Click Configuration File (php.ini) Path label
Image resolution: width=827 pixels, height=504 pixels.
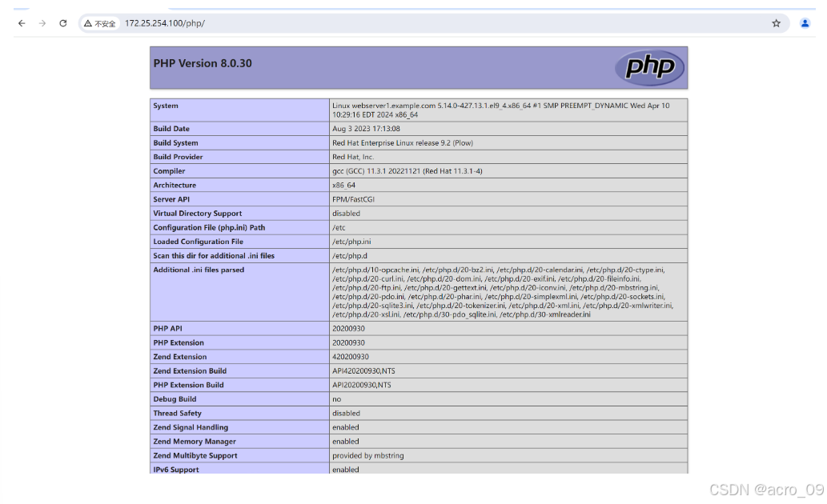click(209, 228)
